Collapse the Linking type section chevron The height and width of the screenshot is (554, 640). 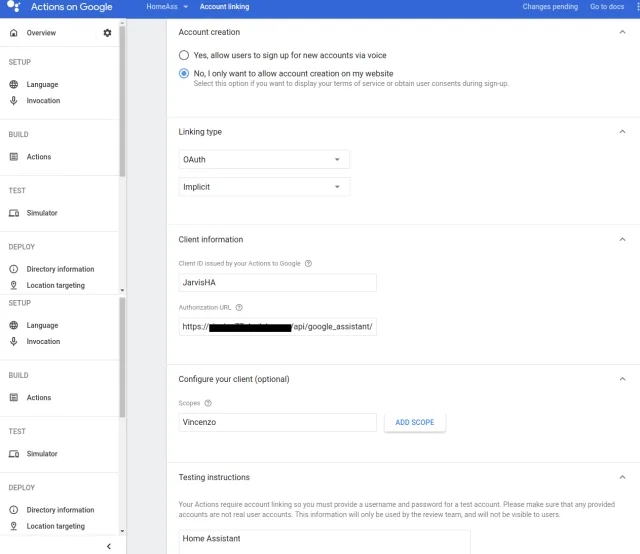coord(622,131)
